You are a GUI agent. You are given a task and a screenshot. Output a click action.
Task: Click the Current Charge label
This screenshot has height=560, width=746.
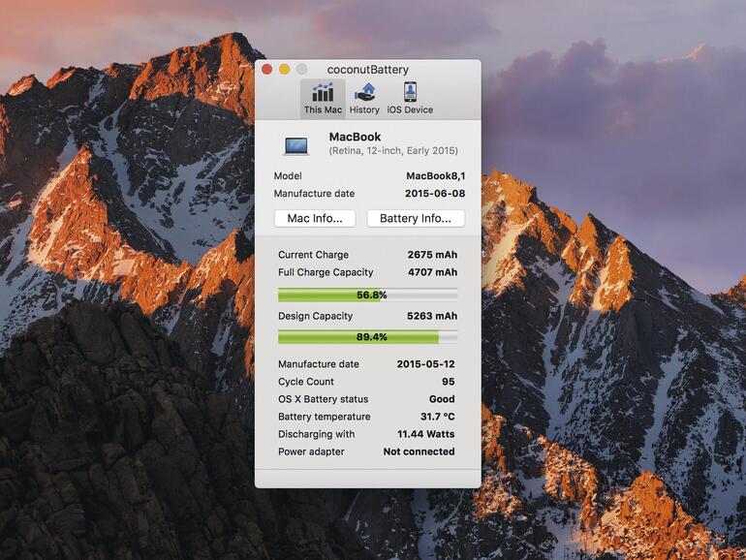[314, 255]
